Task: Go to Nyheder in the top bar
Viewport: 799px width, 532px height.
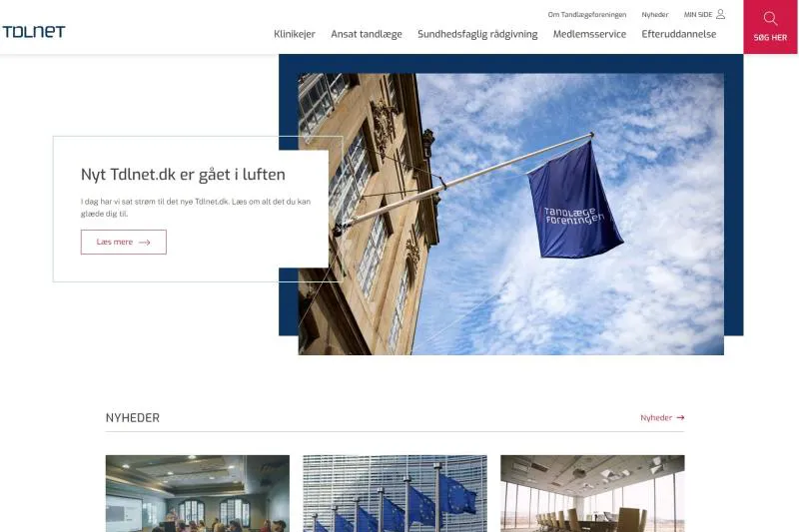Action: tap(655, 15)
